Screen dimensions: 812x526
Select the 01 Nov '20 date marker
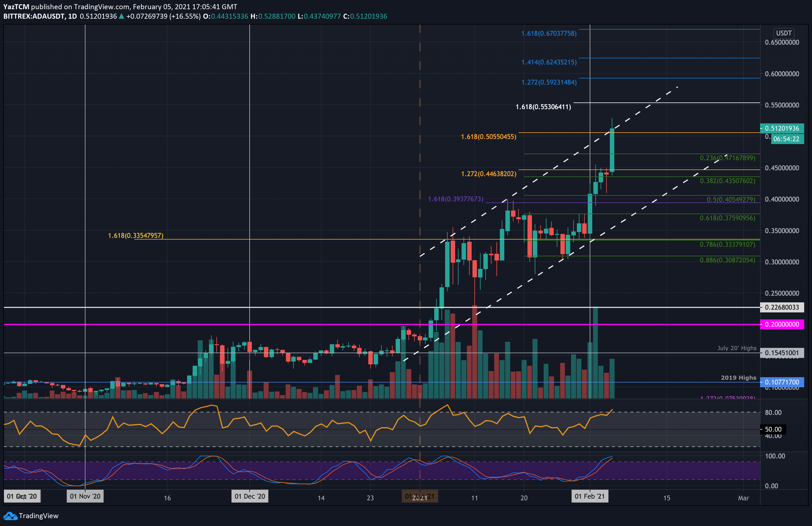pyautogui.click(x=85, y=496)
